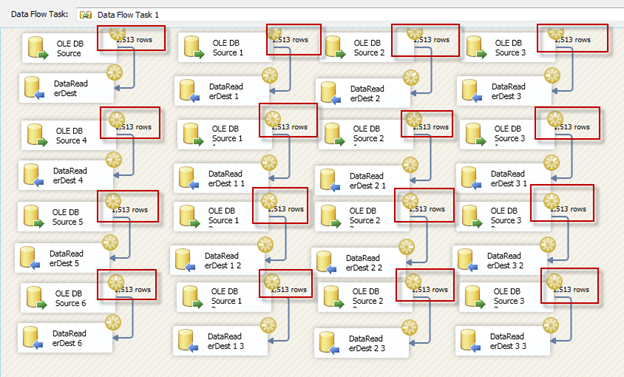The height and width of the screenshot is (377, 624).
Task: Click the DataReaderDest 2 1 database icon
Action: tap(330, 180)
